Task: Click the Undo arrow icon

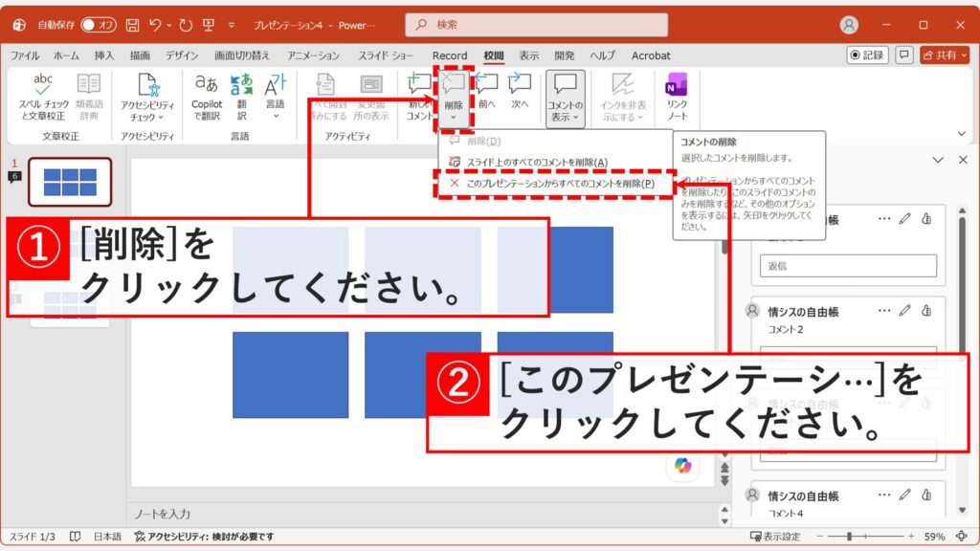Action: (x=155, y=25)
